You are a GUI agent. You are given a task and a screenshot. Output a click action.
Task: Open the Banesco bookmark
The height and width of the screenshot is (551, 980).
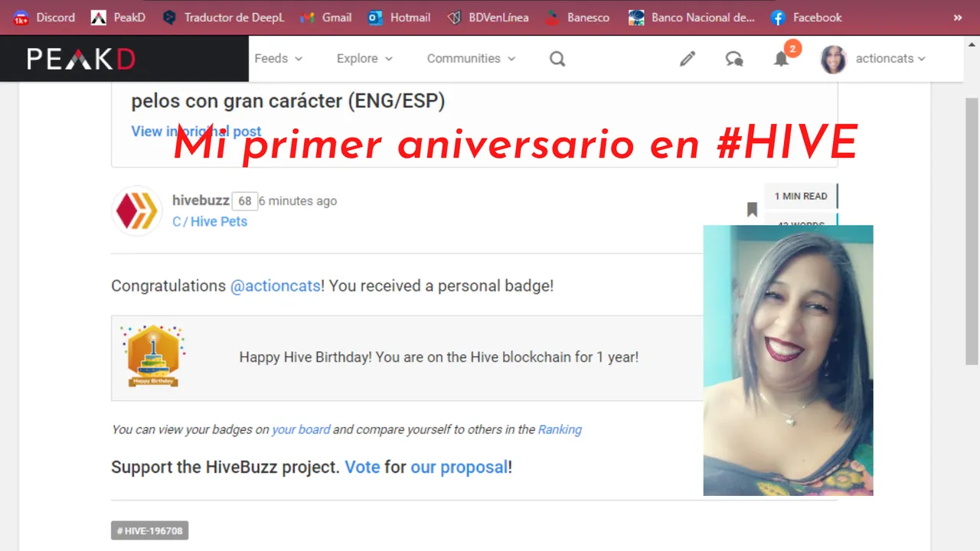click(578, 17)
